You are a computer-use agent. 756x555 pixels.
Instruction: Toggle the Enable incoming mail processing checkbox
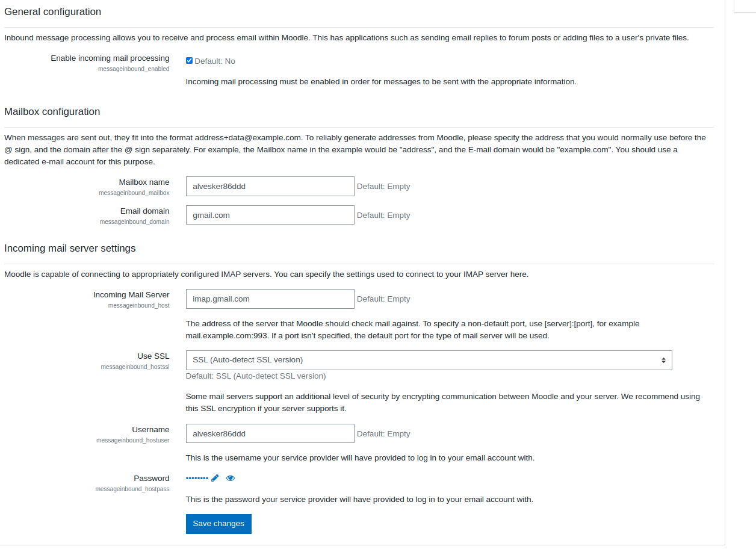(189, 61)
